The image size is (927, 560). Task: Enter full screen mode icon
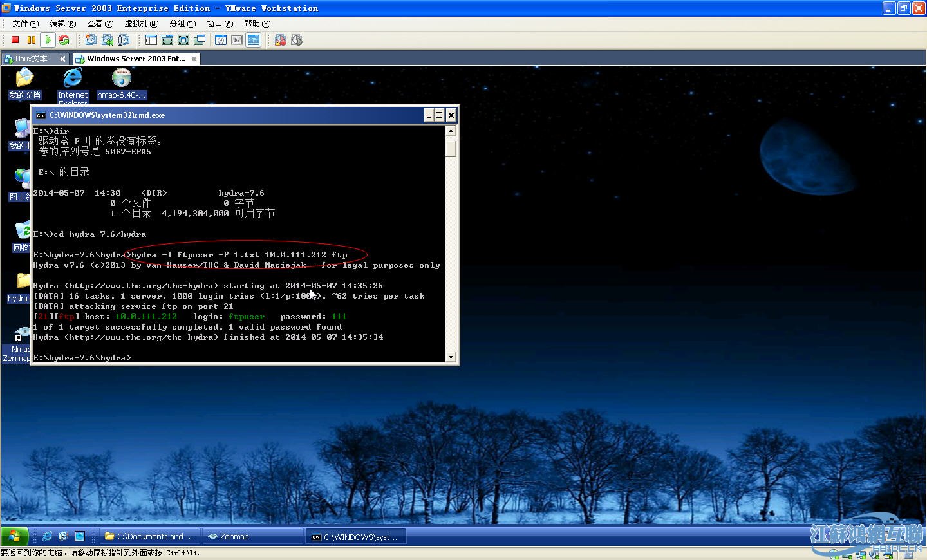pos(183,40)
